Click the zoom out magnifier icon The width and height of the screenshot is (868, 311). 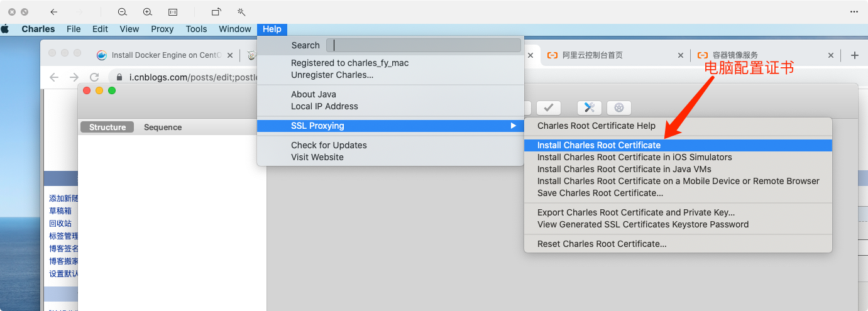(123, 12)
